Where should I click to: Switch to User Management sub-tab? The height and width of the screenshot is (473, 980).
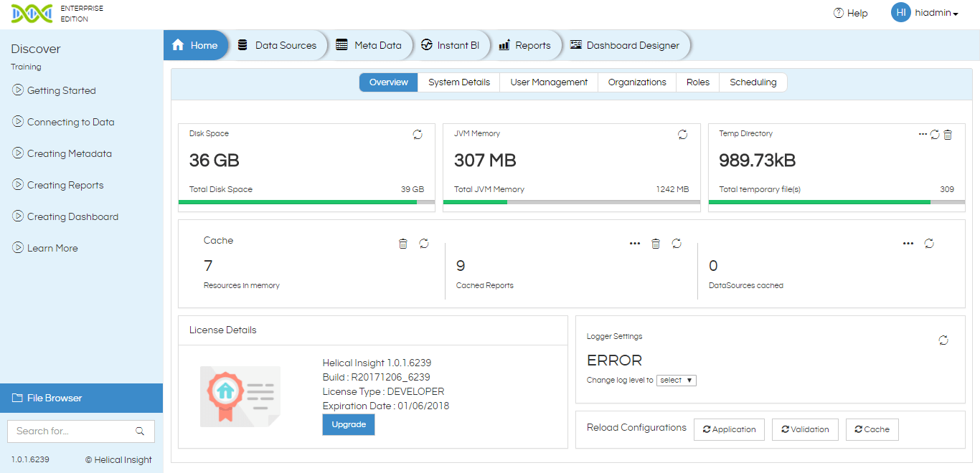(x=549, y=82)
